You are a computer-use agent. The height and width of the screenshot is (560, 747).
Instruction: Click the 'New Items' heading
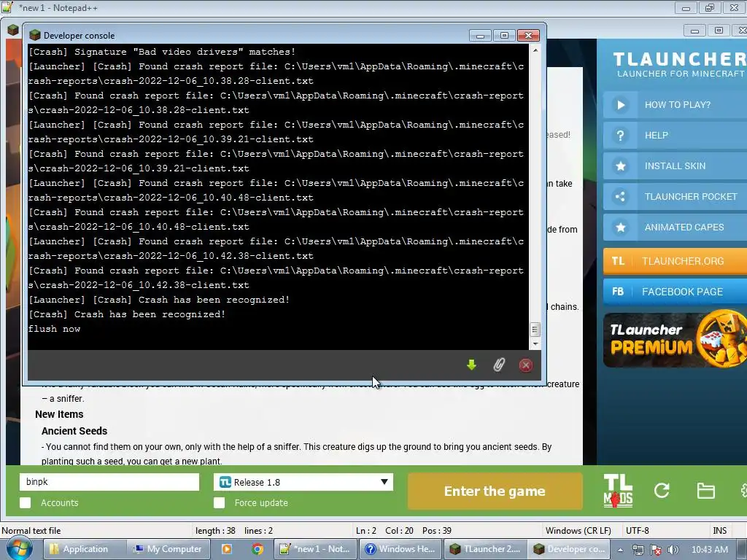59,414
